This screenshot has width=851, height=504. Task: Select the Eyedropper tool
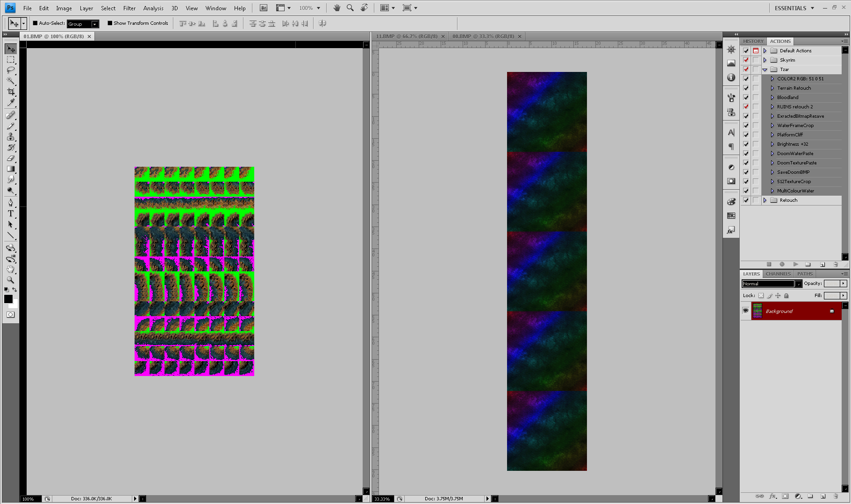pos(11,103)
